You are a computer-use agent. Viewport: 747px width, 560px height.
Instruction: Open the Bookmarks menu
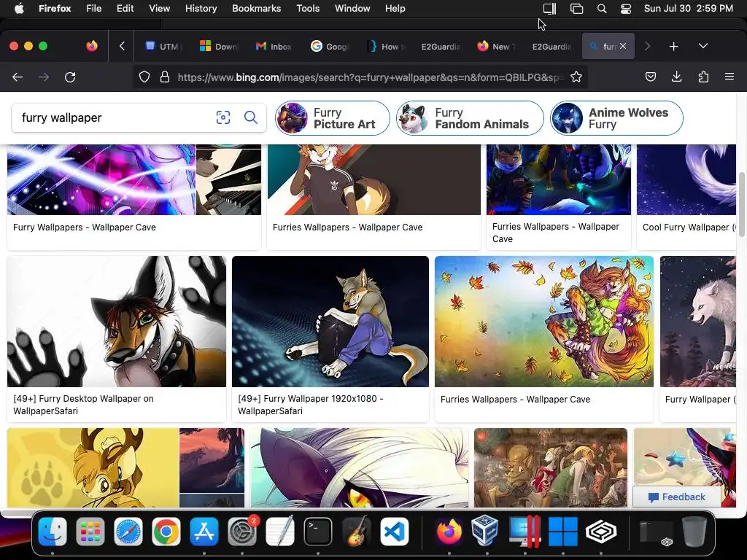(256, 9)
